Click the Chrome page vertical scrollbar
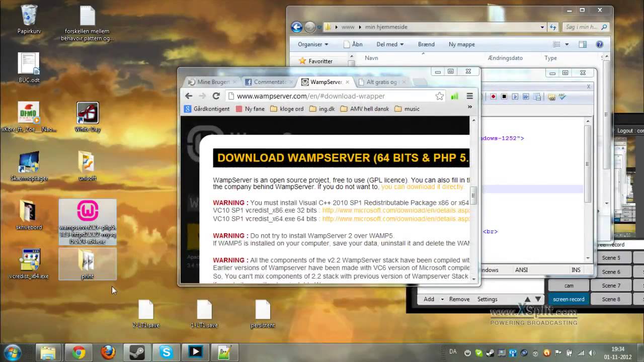644x362 pixels. (473, 196)
